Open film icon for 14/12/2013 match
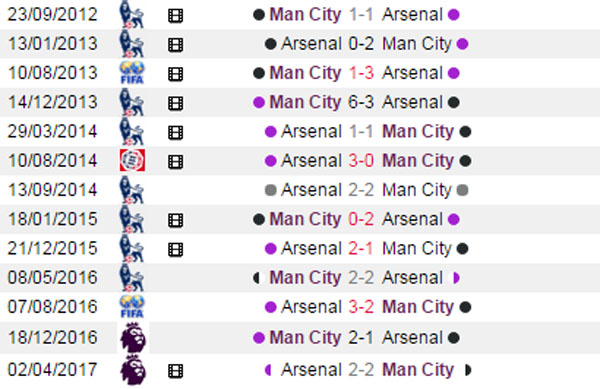Image resolution: width=600 pixels, height=389 pixels. click(x=175, y=103)
